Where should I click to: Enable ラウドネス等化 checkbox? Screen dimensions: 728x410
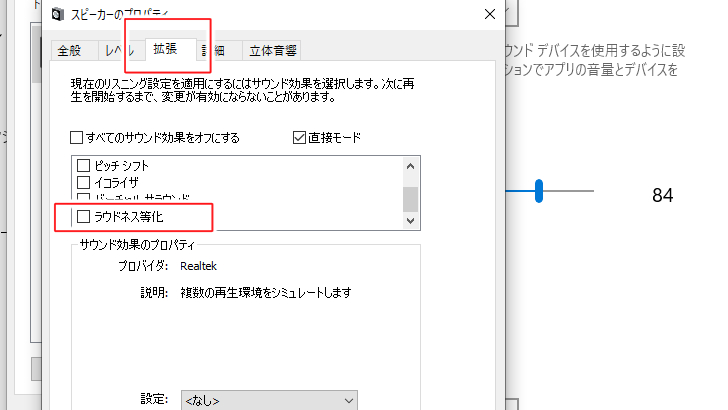(83, 216)
